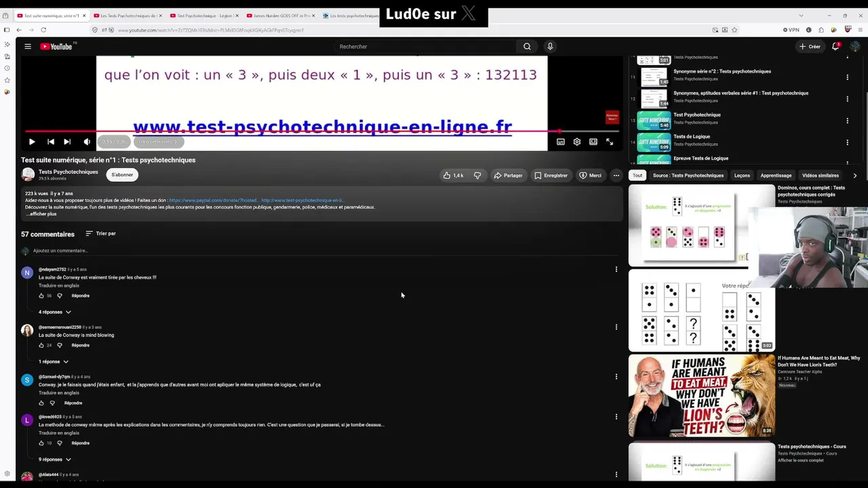Open the account avatar menu

click(x=855, y=46)
